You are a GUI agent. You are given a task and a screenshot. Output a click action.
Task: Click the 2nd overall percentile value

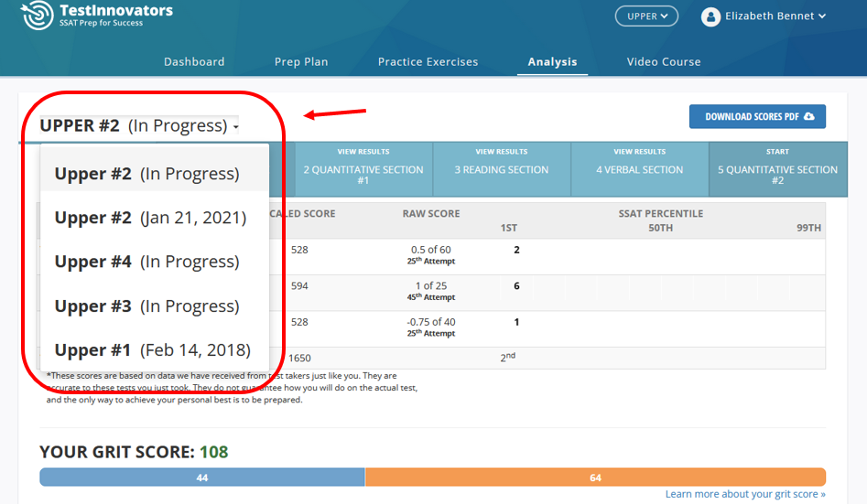tap(507, 358)
